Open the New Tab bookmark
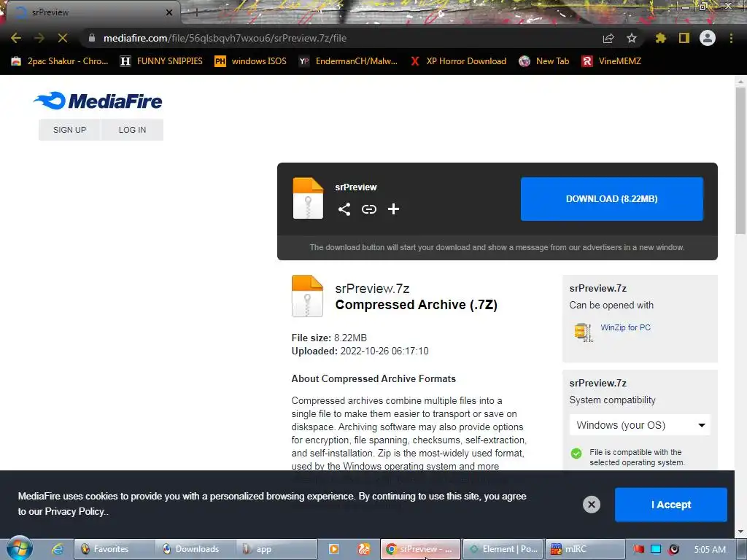747x560 pixels. tap(544, 61)
